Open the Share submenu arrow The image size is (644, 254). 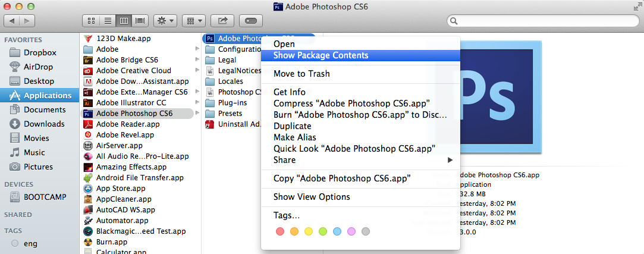[450, 160]
